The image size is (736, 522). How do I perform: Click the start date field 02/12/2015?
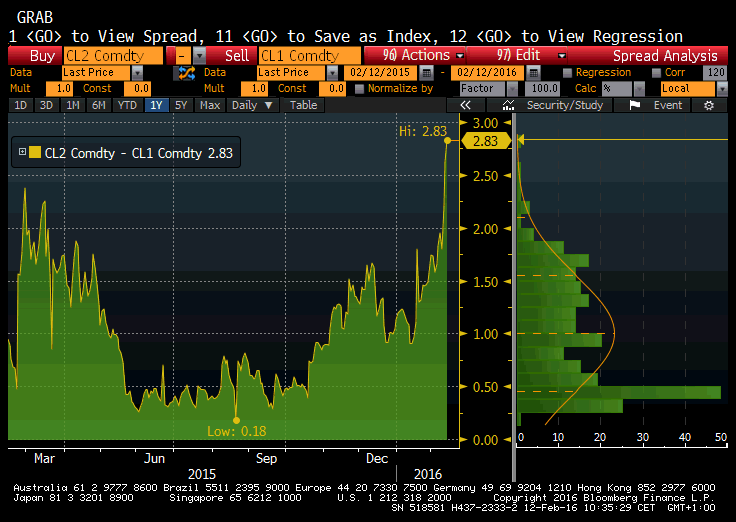tap(380, 73)
